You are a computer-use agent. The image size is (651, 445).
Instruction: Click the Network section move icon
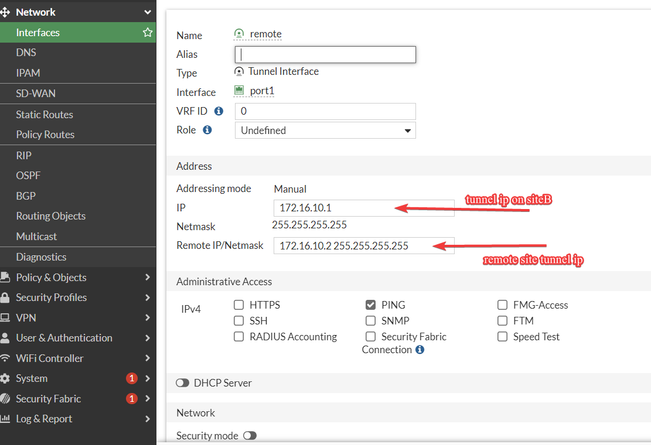[x=5, y=12]
